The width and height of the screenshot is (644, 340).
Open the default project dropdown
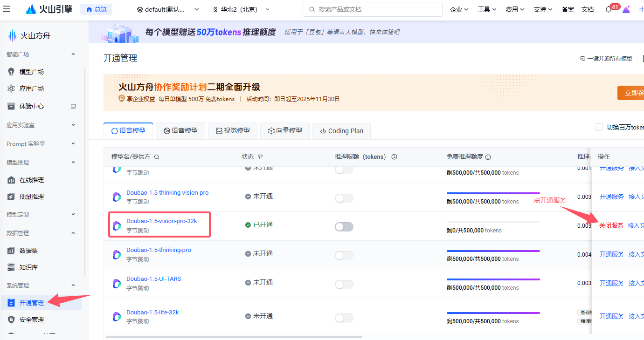pos(168,9)
